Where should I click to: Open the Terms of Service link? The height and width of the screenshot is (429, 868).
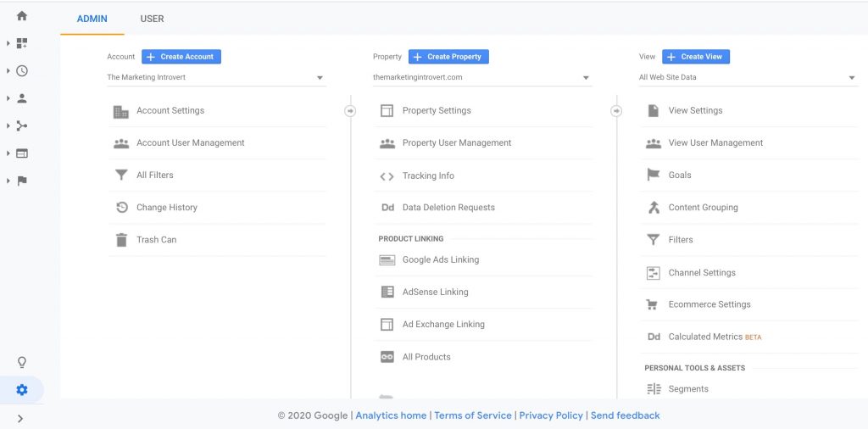click(x=473, y=415)
